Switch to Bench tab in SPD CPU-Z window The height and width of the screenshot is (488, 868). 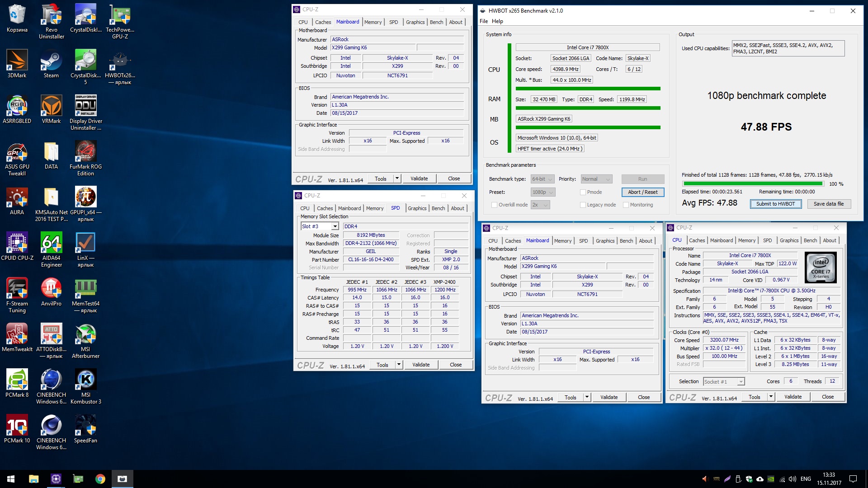point(438,208)
